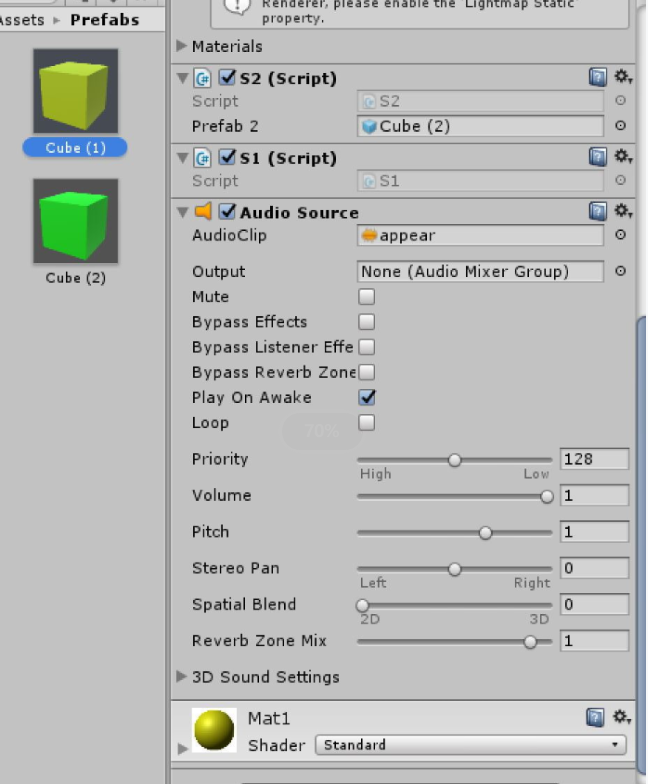Open gear settings menu of Mat1 material
Viewport: 648px width, 784px height.
click(x=622, y=718)
